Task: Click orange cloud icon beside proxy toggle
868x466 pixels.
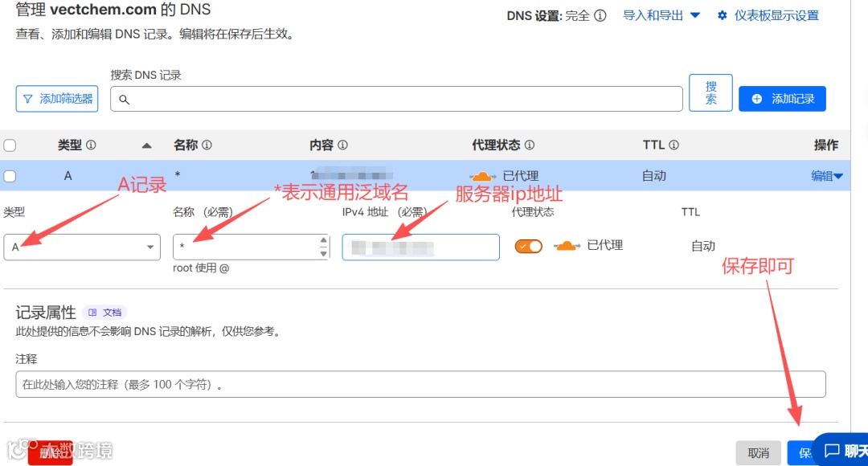Action: 567,246
